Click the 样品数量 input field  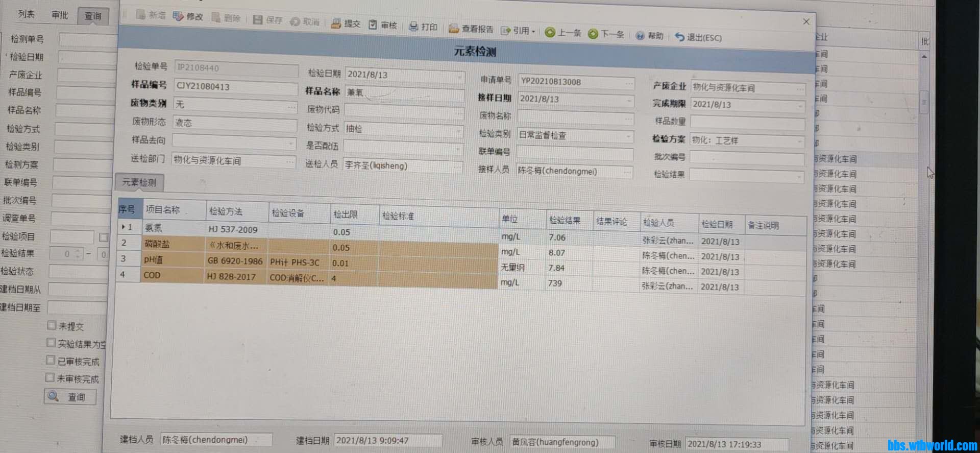pyautogui.click(x=747, y=123)
